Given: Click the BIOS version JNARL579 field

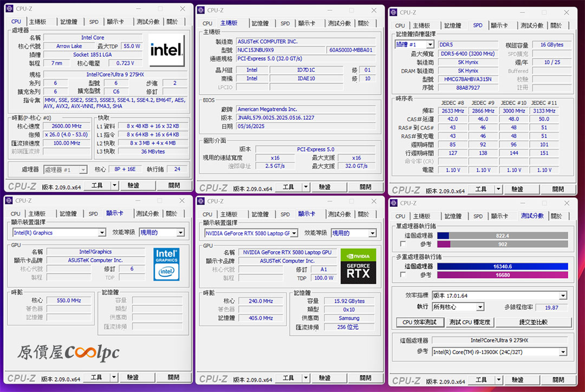Looking at the screenshot, I should [x=305, y=117].
